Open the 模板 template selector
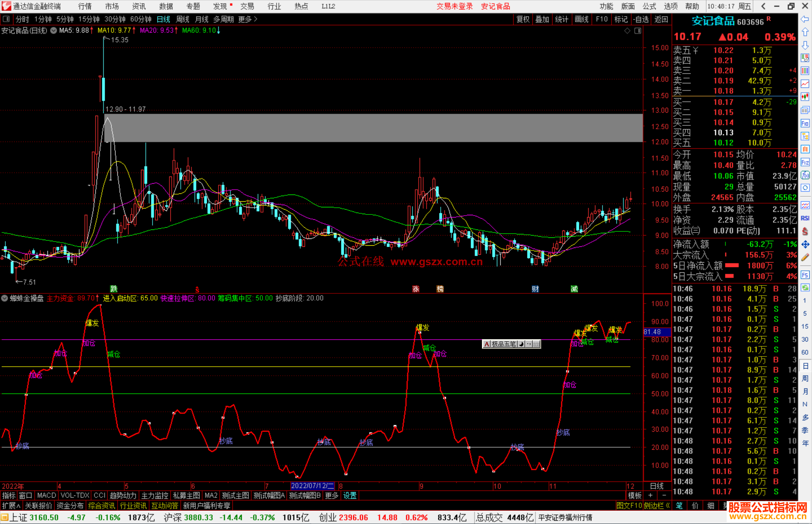Screen dimensions: 812x524 [x=635, y=495]
